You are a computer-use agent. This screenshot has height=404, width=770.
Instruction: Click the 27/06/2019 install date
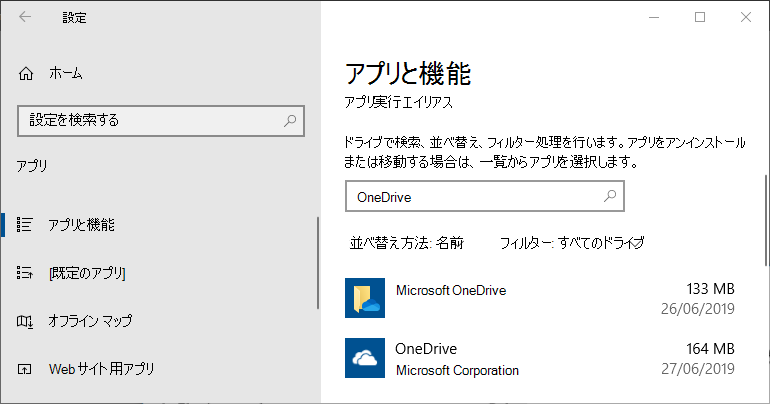pos(698,369)
